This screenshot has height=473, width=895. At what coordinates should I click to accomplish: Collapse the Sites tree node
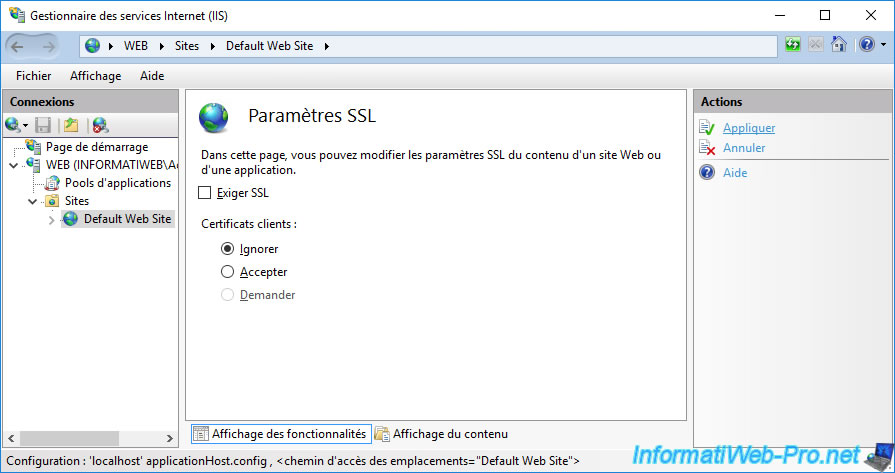pyautogui.click(x=33, y=201)
